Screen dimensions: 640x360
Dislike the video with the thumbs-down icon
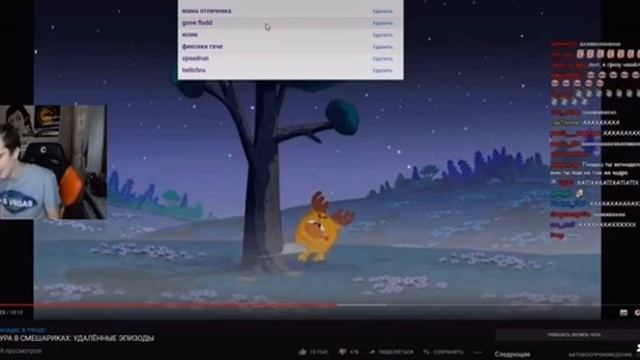(342, 352)
